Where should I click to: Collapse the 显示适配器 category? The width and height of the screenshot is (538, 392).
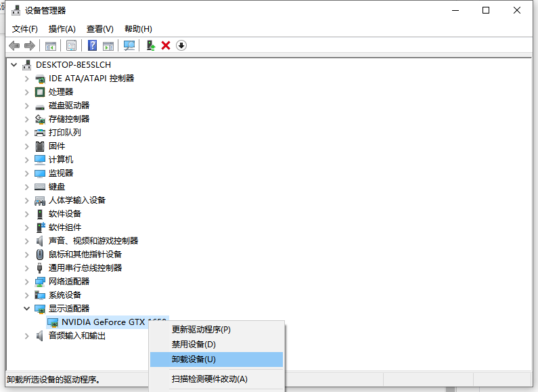click(x=27, y=309)
